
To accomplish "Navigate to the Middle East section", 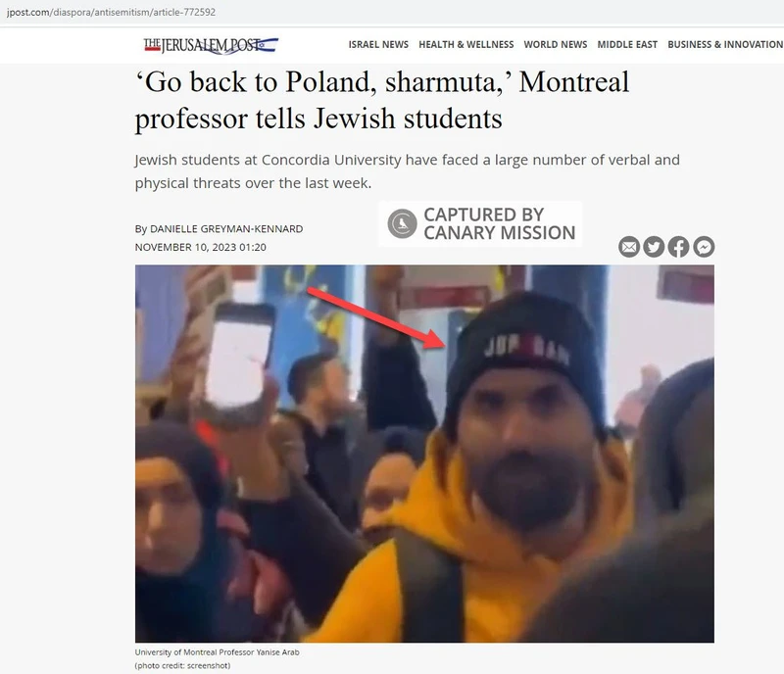I will tap(627, 44).
